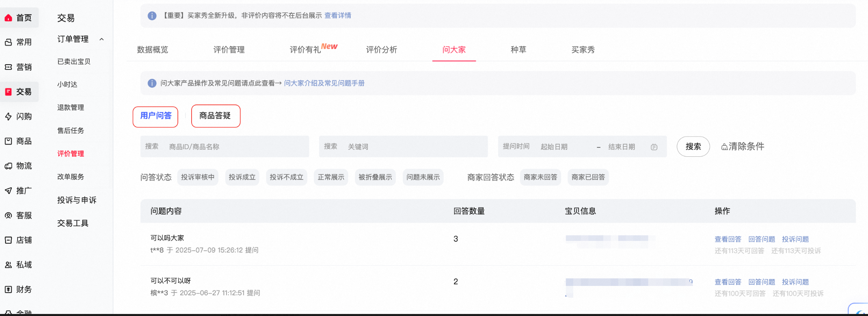
Task: Toggle the 商家未回答 filter
Action: tap(540, 177)
